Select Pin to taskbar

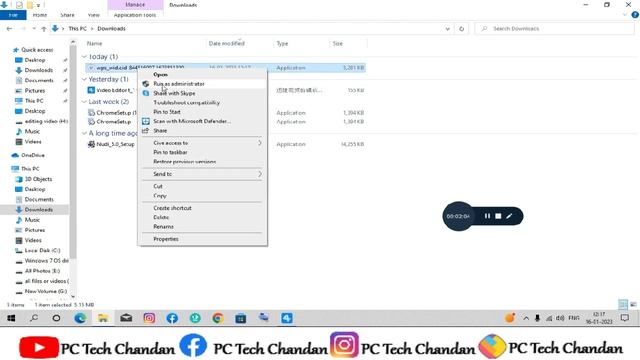click(x=170, y=152)
